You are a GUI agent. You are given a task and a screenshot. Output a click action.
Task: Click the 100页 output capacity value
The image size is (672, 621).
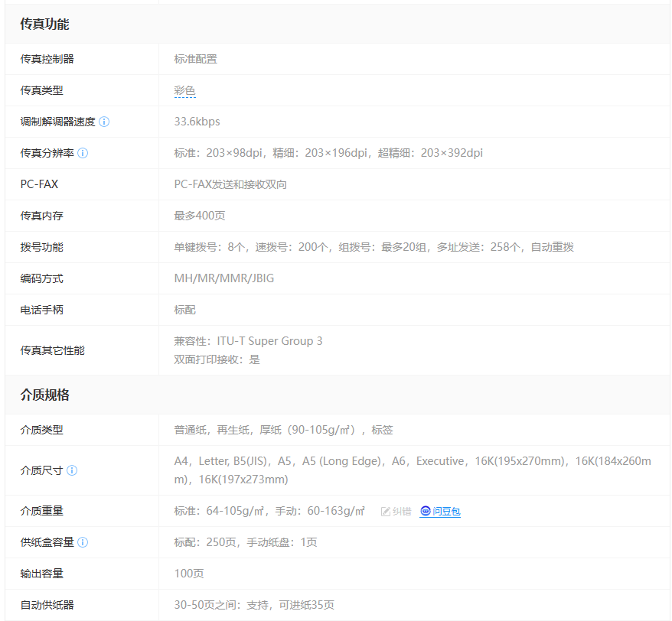(188, 574)
